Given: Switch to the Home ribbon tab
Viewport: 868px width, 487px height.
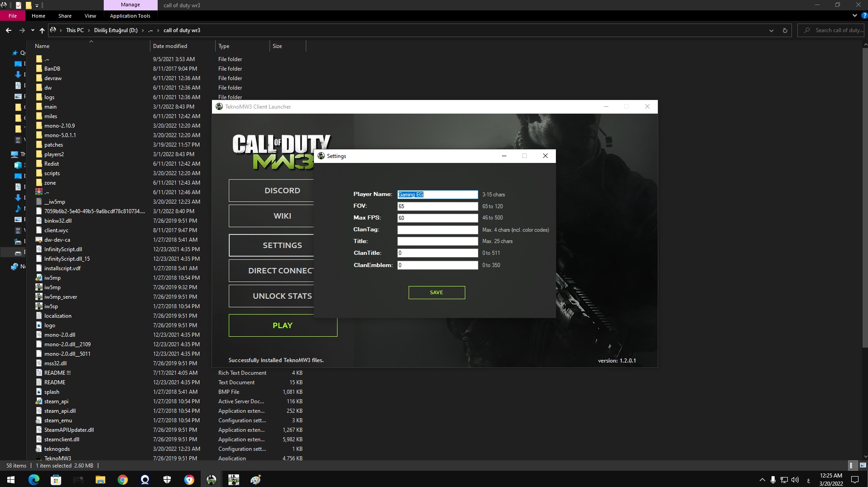Looking at the screenshot, I should [39, 16].
